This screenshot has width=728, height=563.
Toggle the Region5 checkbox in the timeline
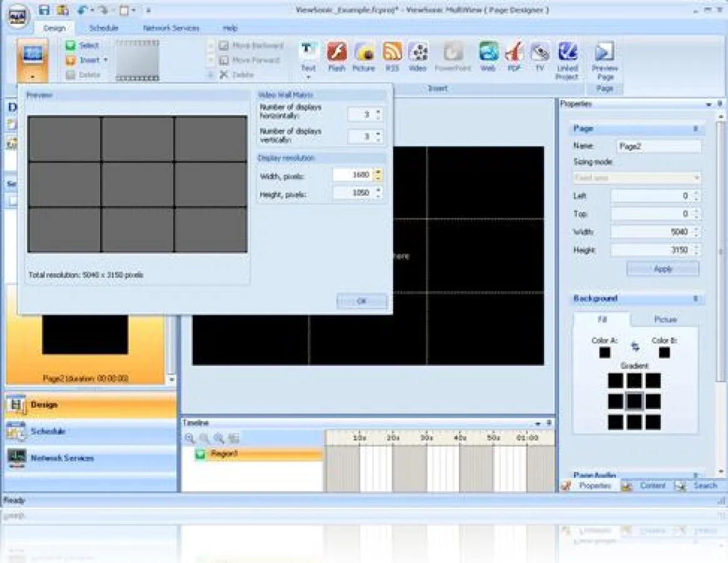point(200,455)
